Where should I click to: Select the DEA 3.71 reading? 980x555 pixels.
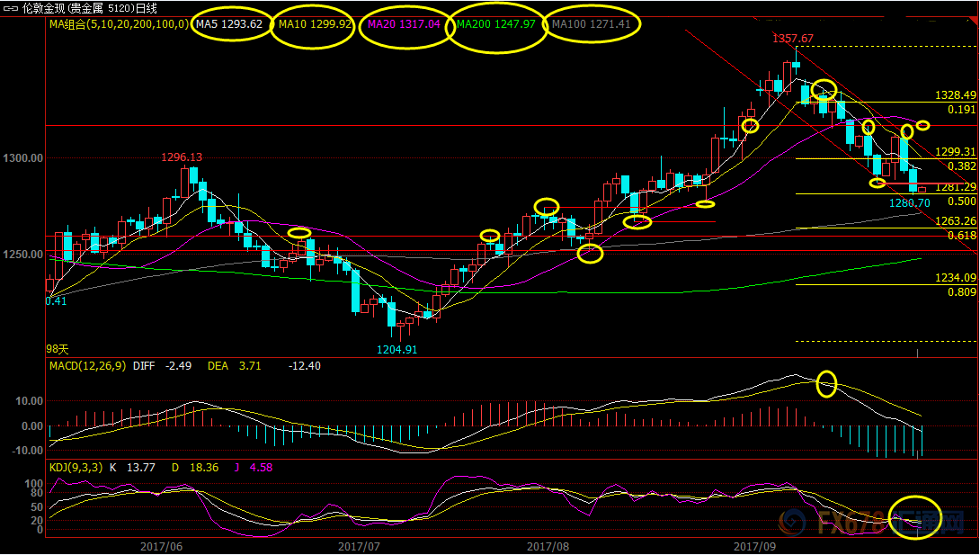pyautogui.click(x=234, y=365)
